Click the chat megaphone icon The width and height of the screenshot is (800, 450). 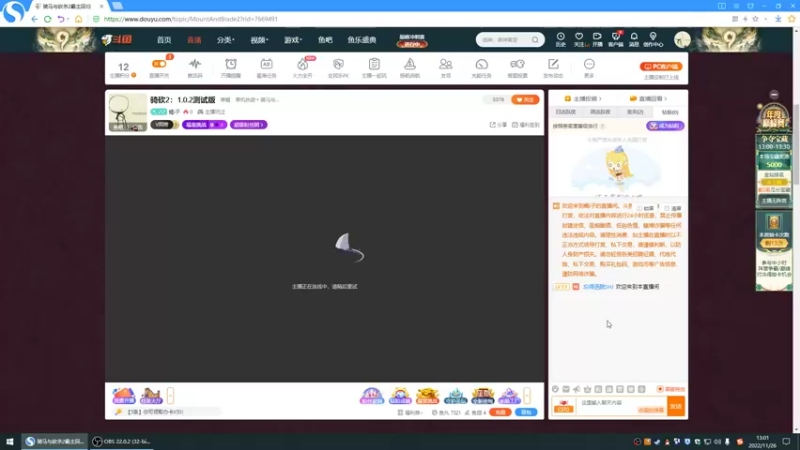coord(577,389)
